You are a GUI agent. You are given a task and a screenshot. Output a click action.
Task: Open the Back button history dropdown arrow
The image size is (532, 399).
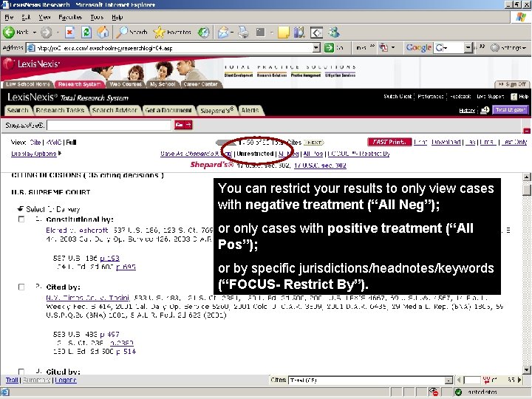pos(35,33)
